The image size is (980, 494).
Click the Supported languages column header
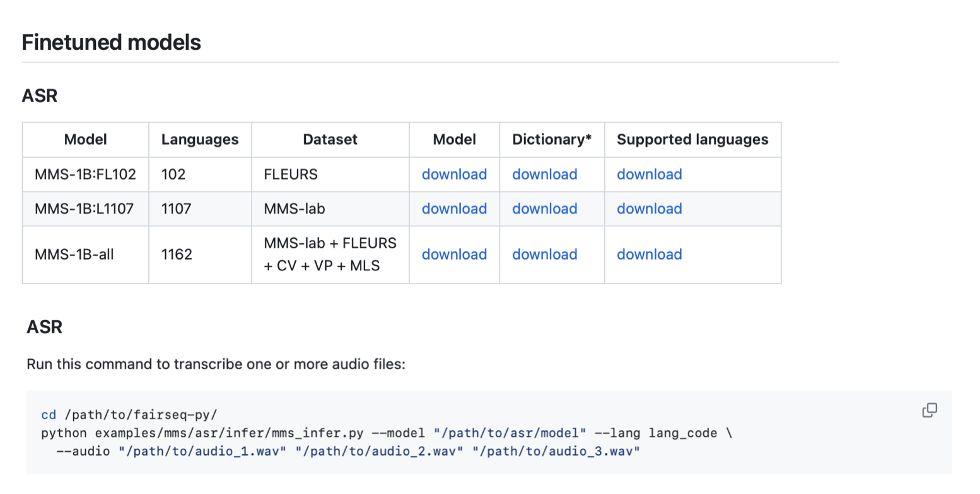click(692, 139)
